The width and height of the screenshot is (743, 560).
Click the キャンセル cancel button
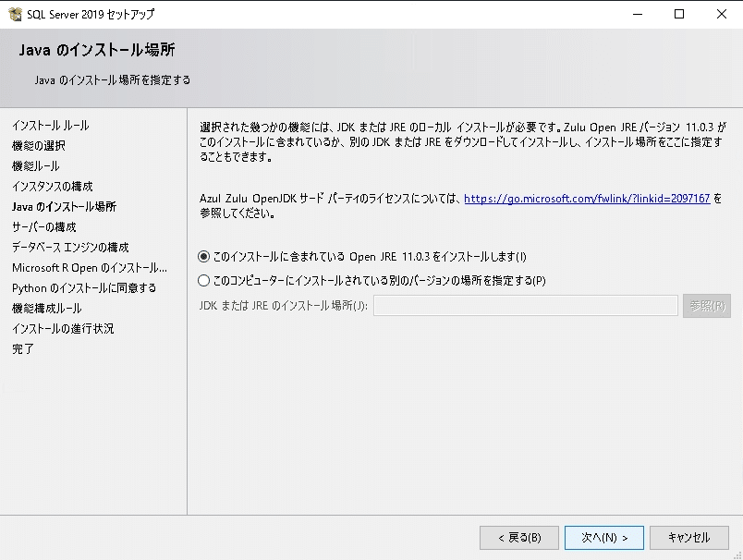tap(689, 538)
